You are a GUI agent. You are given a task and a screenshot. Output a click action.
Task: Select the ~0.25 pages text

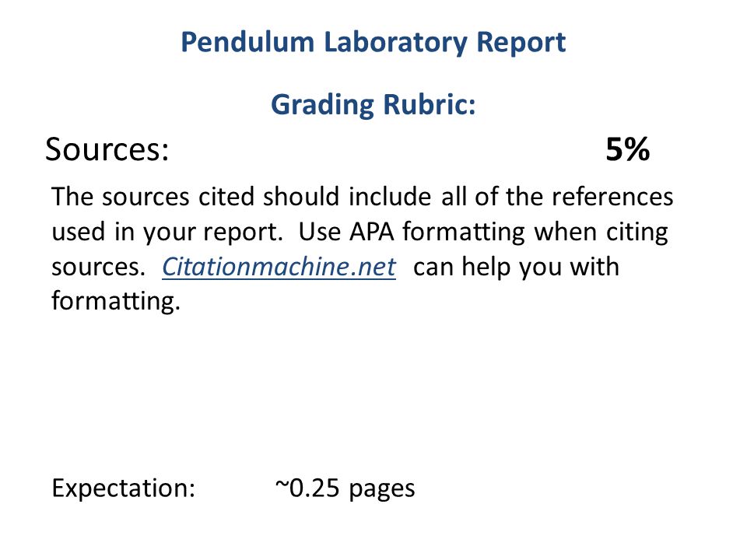click(x=345, y=488)
